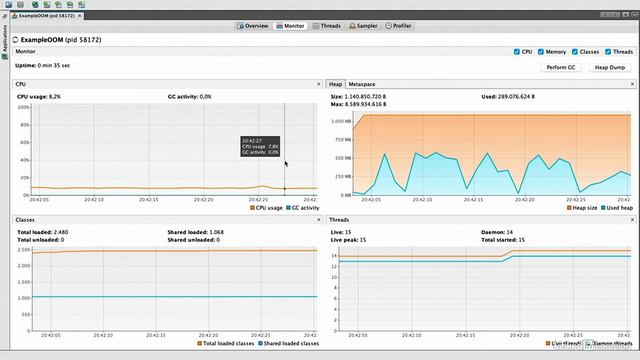Click the Heap Dump button

(610, 67)
